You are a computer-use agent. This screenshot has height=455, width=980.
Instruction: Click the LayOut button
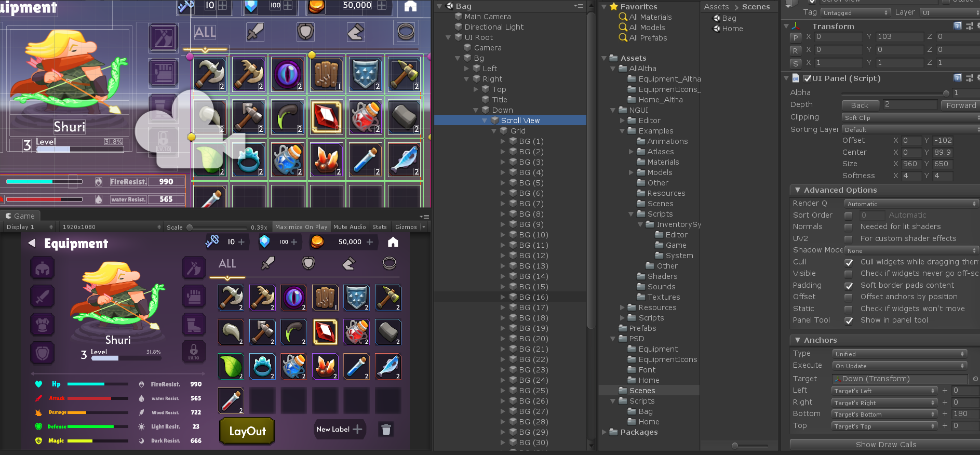[x=247, y=431]
